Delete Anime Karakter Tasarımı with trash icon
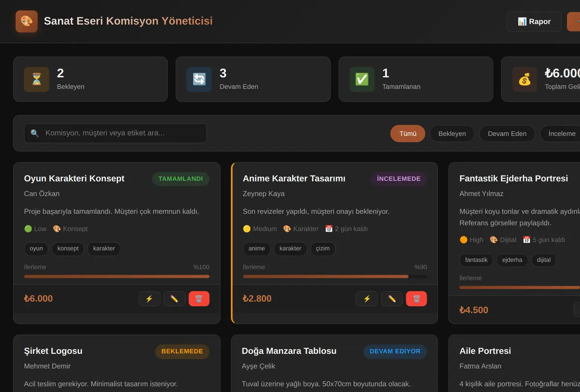This screenshot has height=392, width=580. [417, 299]
